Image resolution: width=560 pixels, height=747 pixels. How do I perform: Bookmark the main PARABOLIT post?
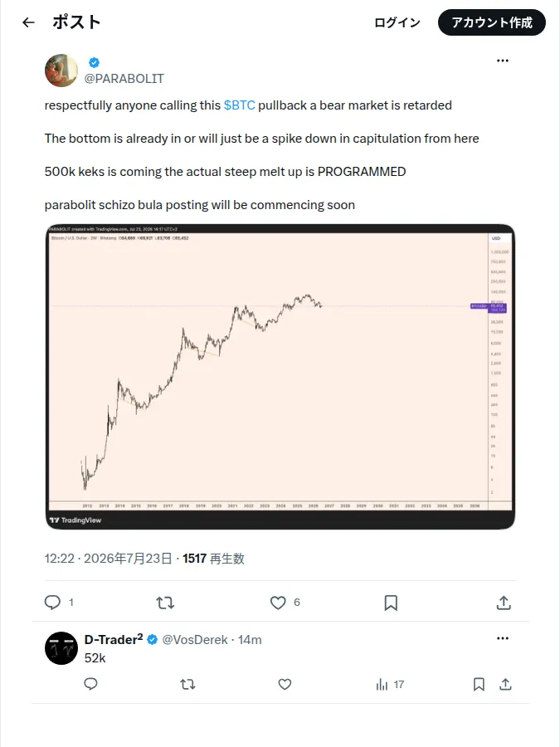coord(391,603)
